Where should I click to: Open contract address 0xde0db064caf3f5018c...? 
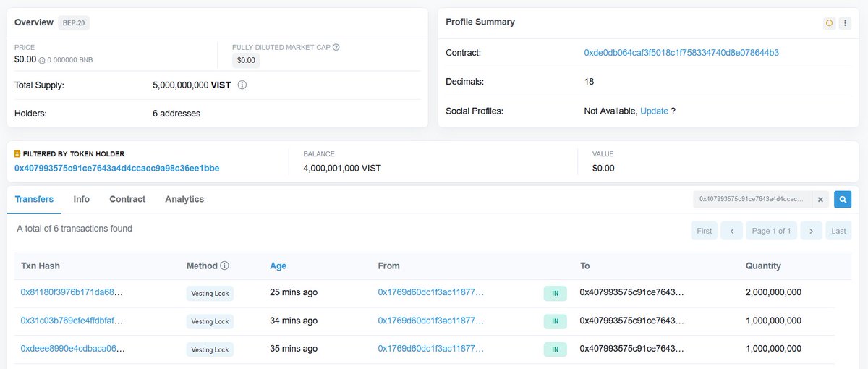(681, 53)
